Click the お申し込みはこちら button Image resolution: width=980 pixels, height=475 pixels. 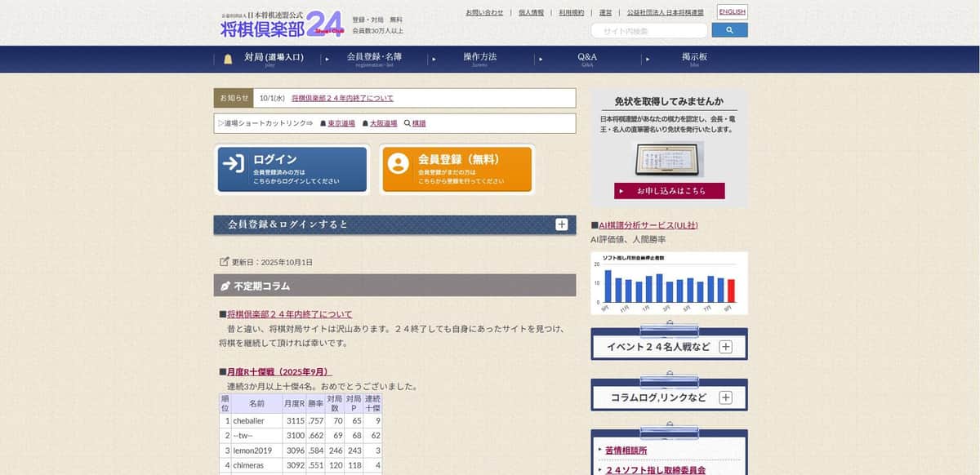point(669,190)
